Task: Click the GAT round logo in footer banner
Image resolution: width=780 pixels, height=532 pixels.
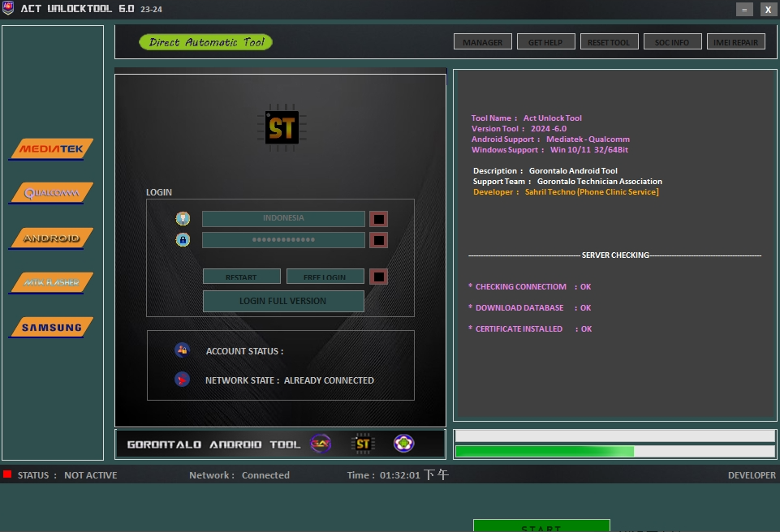Action: [321, 443]
